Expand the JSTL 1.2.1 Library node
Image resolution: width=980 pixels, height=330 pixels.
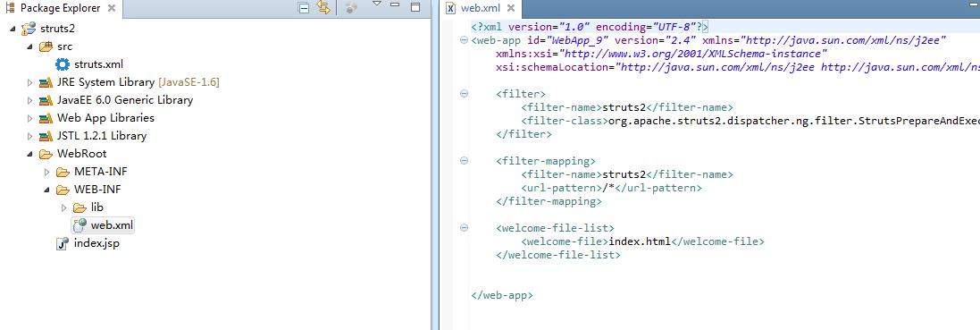click(29, 136)
